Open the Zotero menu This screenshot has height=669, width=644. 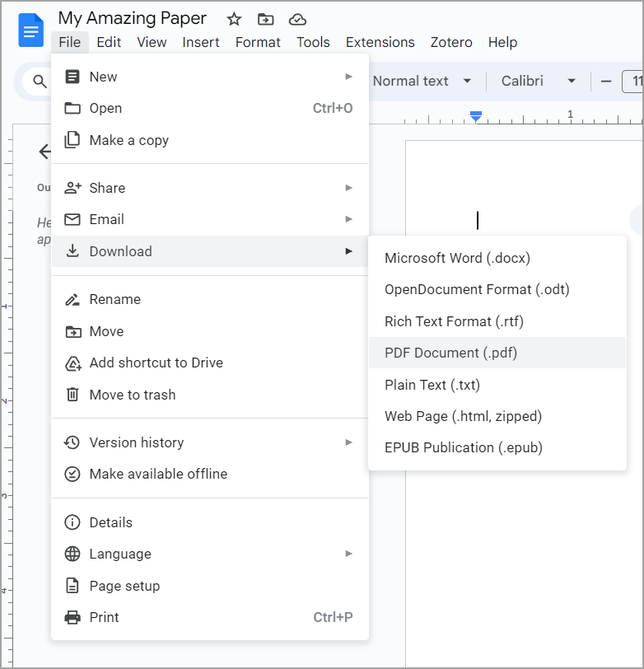point(451,42)
